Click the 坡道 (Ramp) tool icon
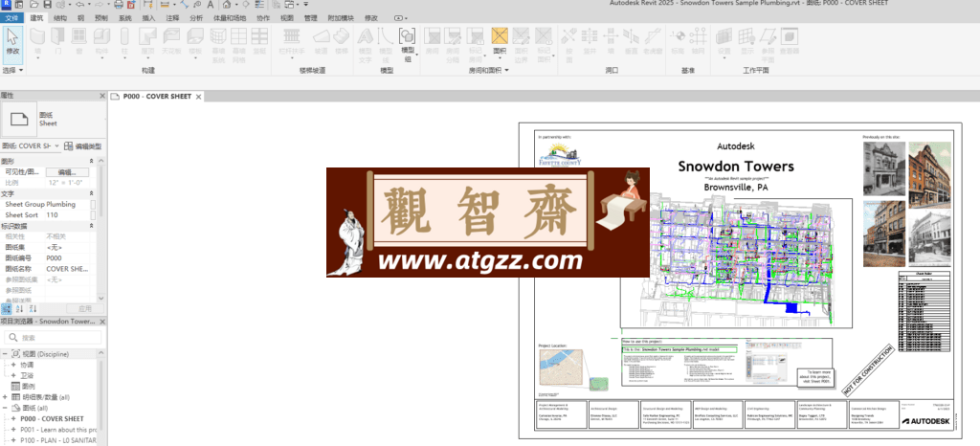This screenshot has height=446, width=980. [x=321, y=36]
